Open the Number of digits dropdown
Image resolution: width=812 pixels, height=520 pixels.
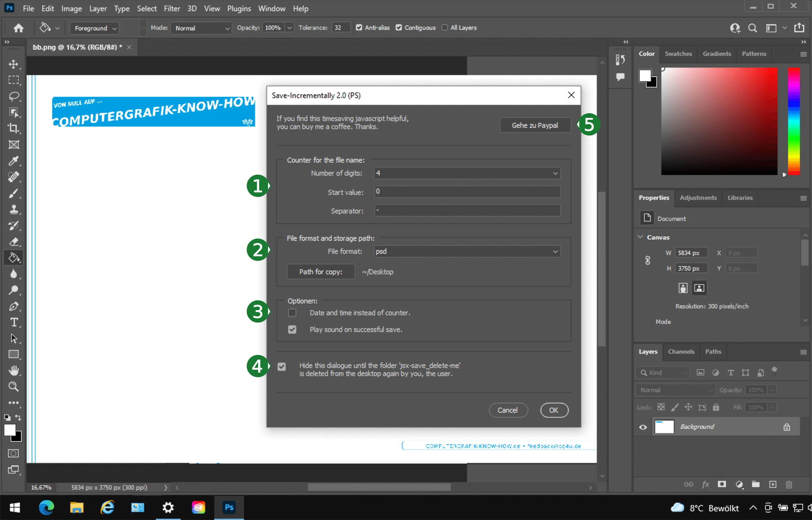pos(467,173)
